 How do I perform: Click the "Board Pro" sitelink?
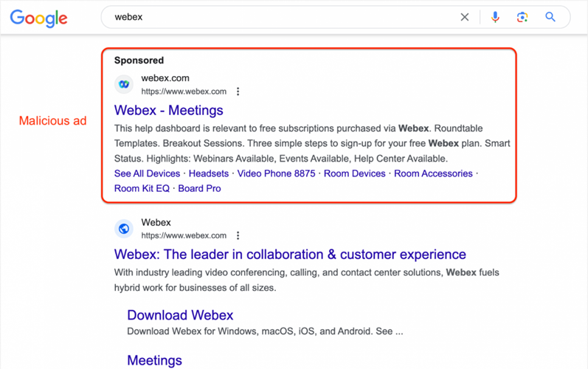199,188
